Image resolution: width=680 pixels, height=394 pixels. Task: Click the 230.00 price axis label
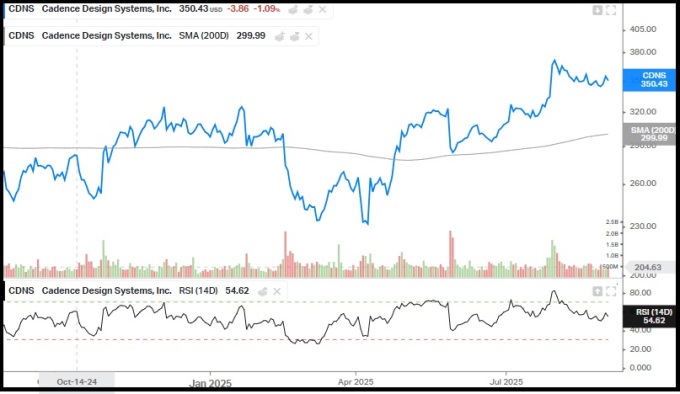pyautogui.click(x=643, y=226)
